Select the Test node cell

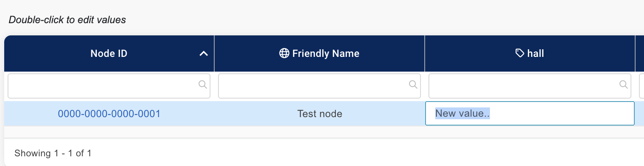click(x=319, y=114)
